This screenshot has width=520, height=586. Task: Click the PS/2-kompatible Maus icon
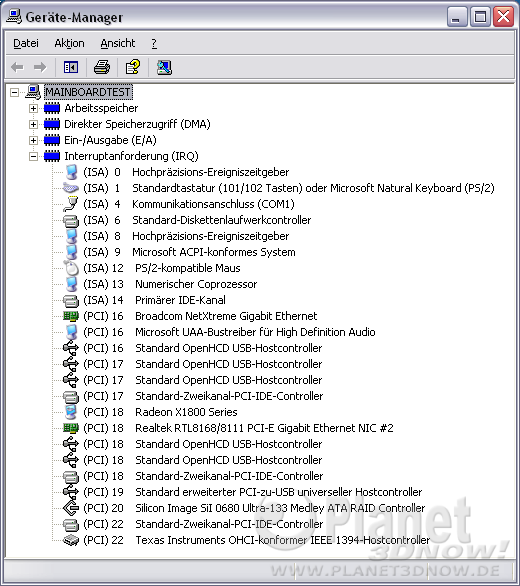71,268
